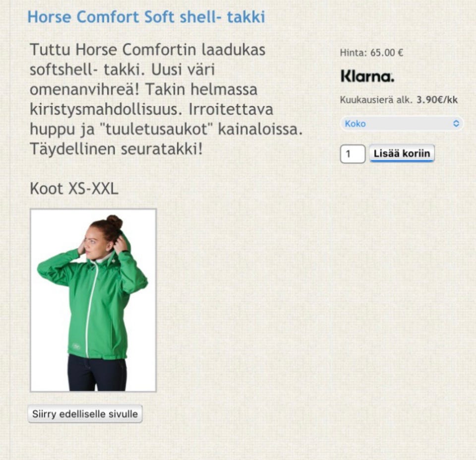The width and height of the screenshot is (476, 460).
Task: Go back with Siirry edelliselle sivulle
Action: click(x=85, y=414)
